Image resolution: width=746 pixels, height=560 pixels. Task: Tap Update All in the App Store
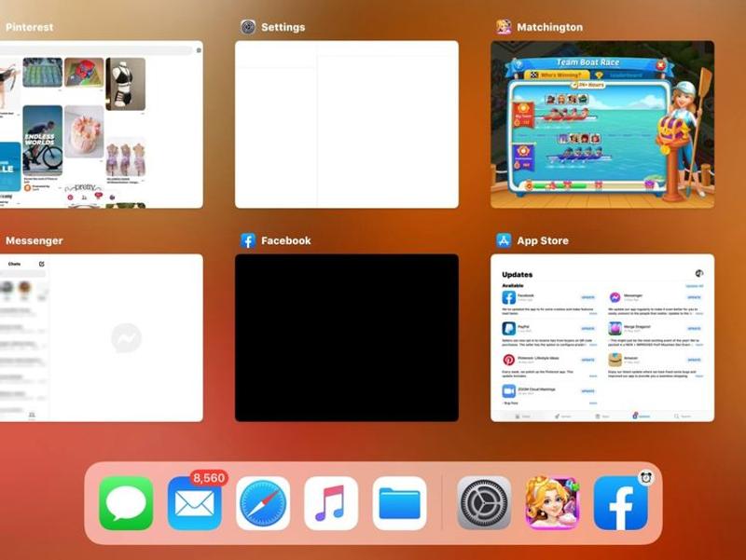(x=695, y=286)
